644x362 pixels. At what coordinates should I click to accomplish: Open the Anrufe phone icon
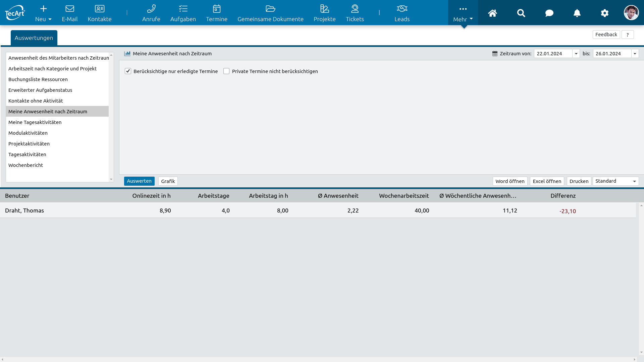(151, 9)
